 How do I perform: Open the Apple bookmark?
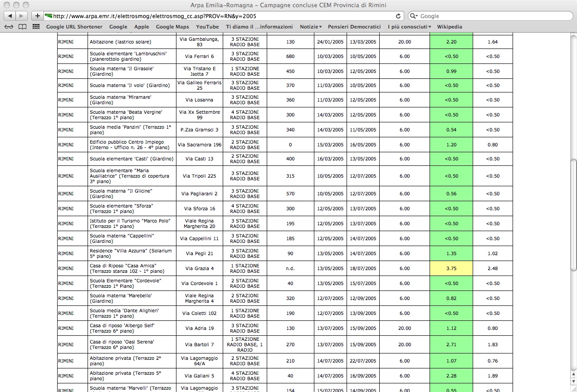point(142,27)
